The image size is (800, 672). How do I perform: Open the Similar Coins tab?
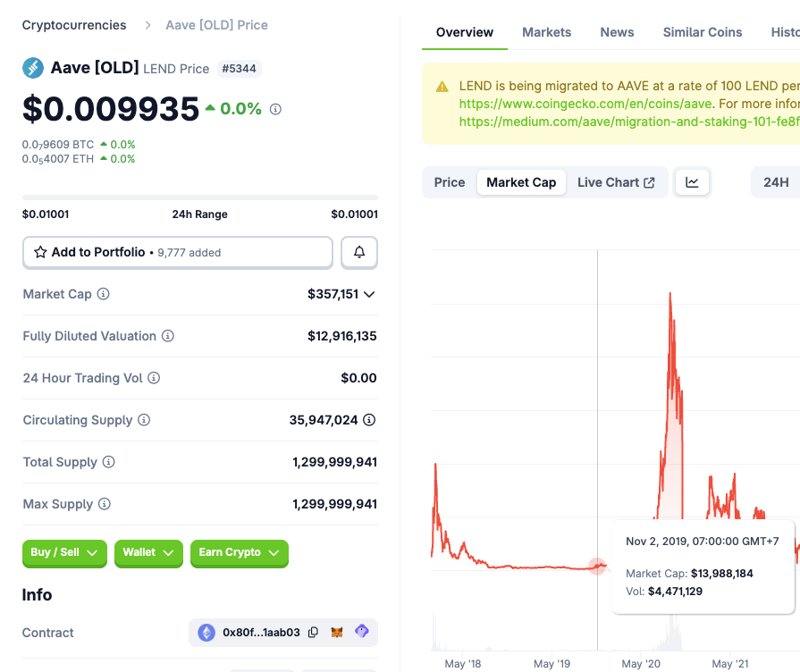pos(702,32)
